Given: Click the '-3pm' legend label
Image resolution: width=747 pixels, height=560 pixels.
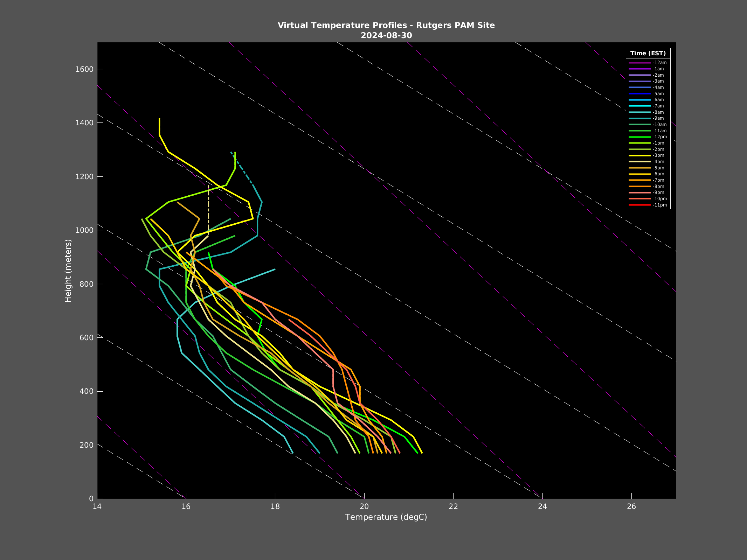Looking at the screenshot, I should tap(658, 155).
